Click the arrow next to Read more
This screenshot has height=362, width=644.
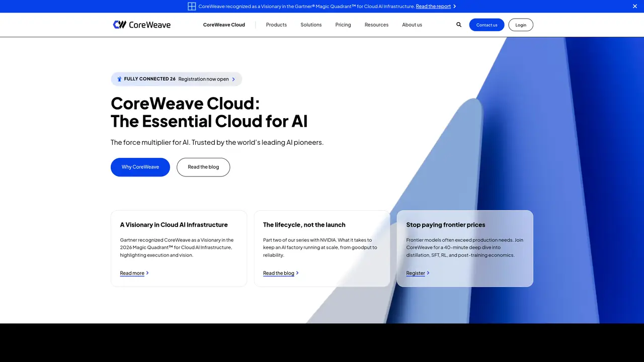coord(147,273)
